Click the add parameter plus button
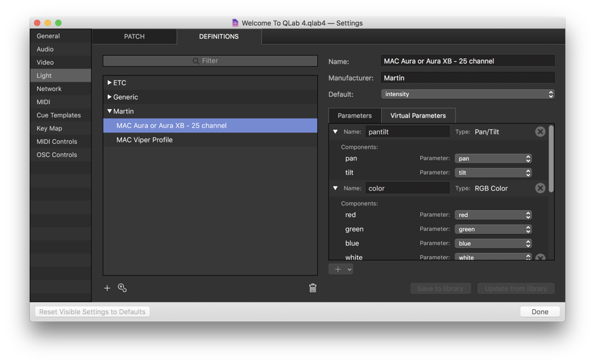This screenshot has width=595, height=364. [x=338, y=269]
